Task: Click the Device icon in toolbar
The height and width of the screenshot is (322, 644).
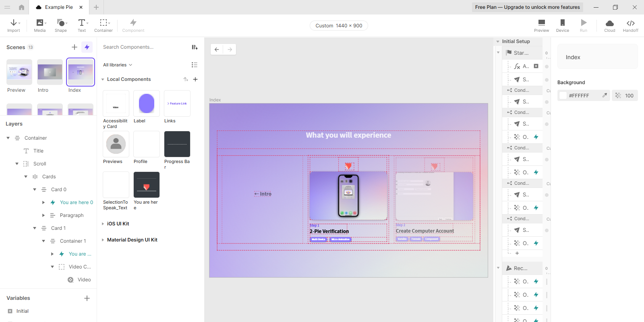Action: pos(562,25)
